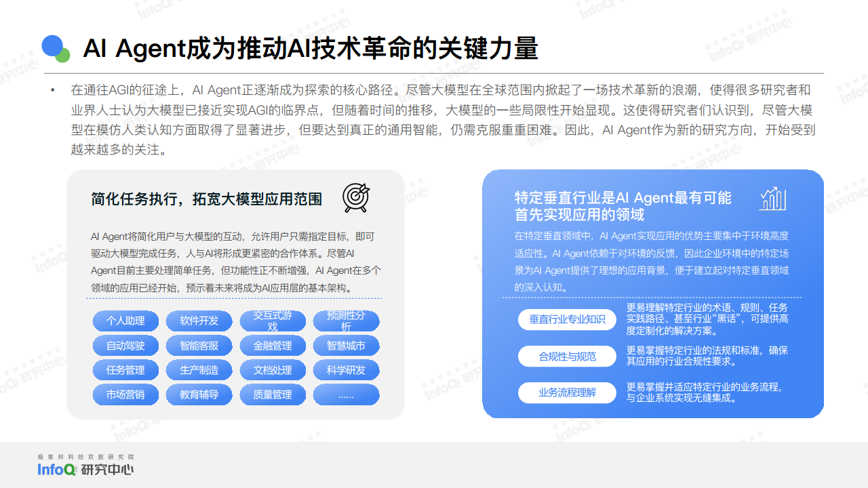
Task: Click intro paragraph starting 在通往AGI的征途上
Action: click(443, 120)
